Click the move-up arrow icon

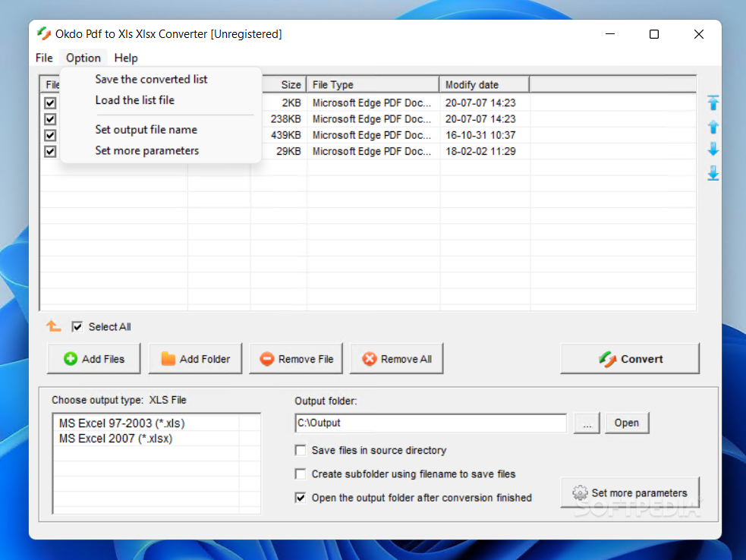pos(713,127)
